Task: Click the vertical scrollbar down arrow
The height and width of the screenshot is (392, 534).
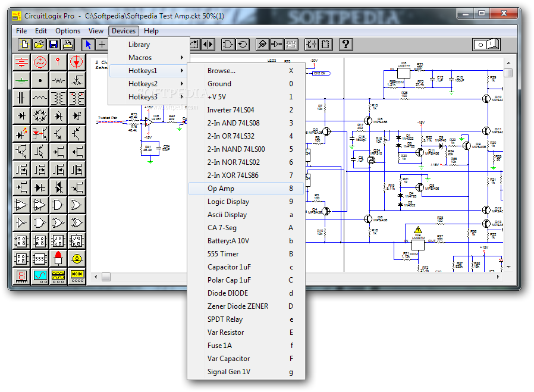Action: 508,267
